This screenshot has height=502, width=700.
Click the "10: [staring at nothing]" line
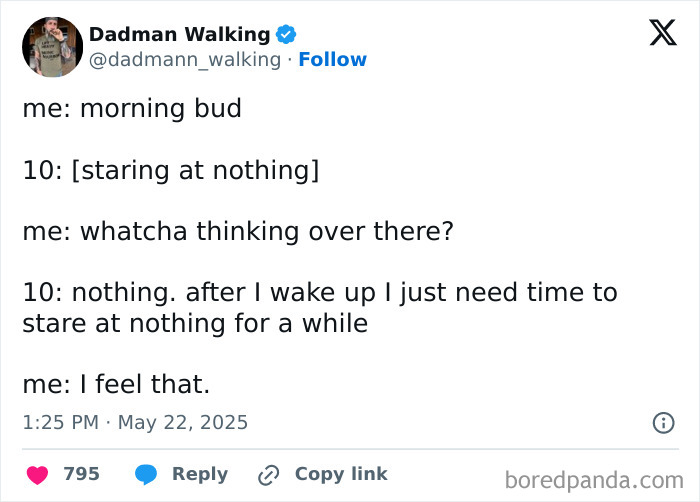click(x=171, y=170)
